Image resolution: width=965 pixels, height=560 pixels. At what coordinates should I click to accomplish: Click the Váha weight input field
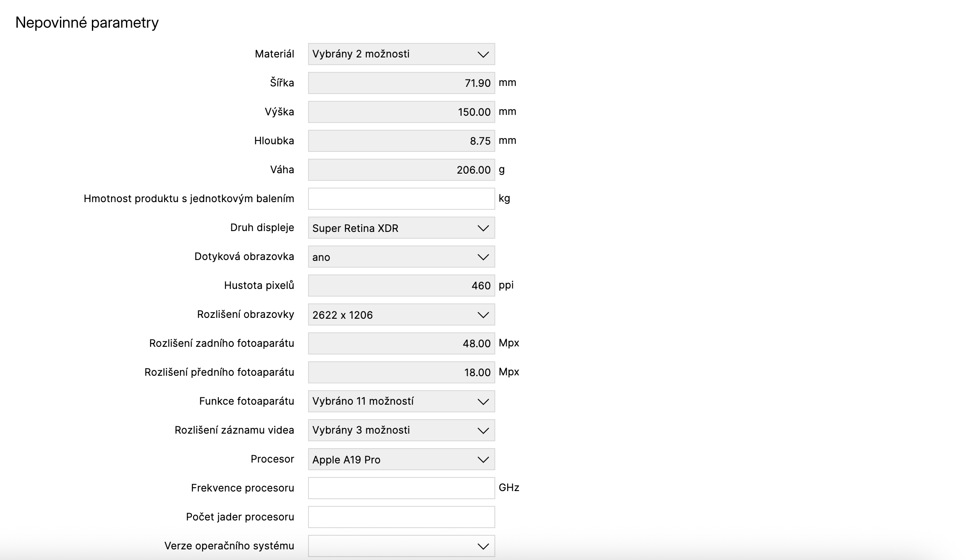(x=401, y=170)
